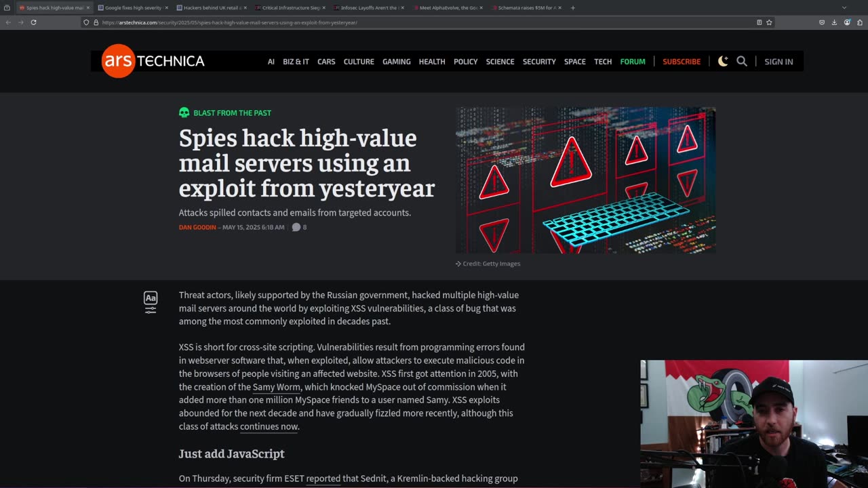
Task: Open a new tab with the plus icon
Action: coord(572,7)
